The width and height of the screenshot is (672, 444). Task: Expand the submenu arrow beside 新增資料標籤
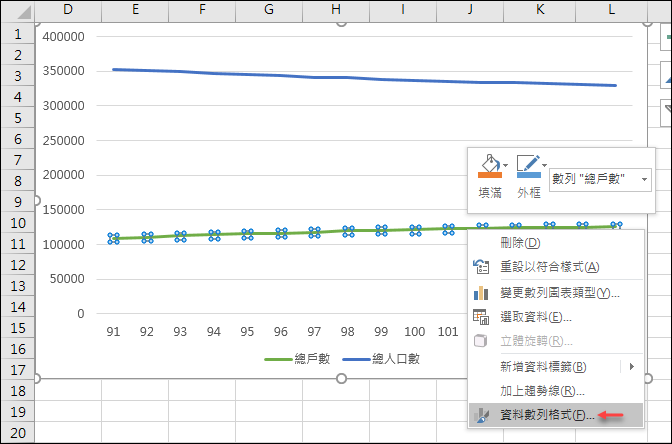point(631,366)
